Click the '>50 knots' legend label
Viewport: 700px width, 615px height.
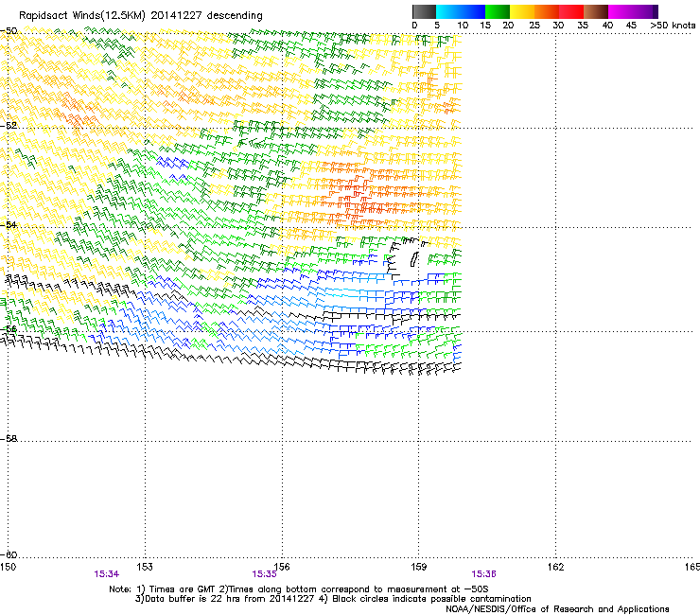tap(673, 26)
